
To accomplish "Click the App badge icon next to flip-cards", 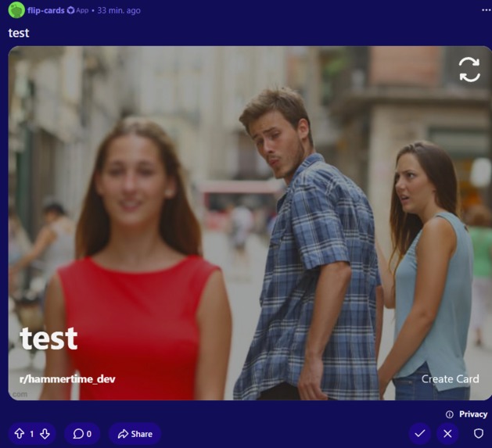I will (x=71, y=10).
